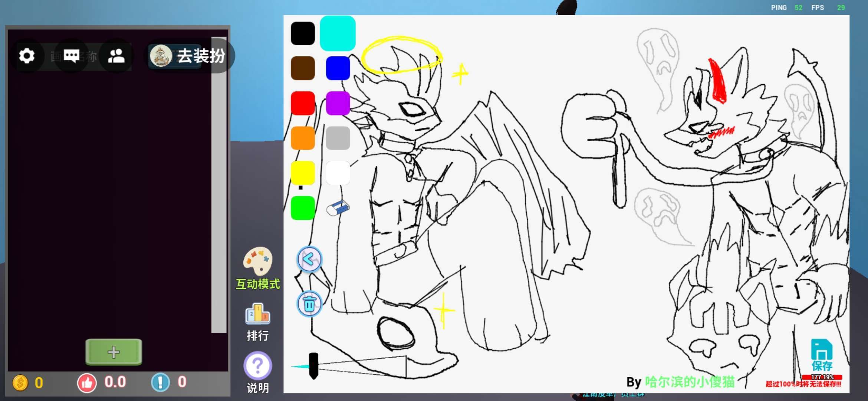The height and width of the screenshot is (401, 868).
Task: Pick the red color swatch
Action: tap(303, 103)
